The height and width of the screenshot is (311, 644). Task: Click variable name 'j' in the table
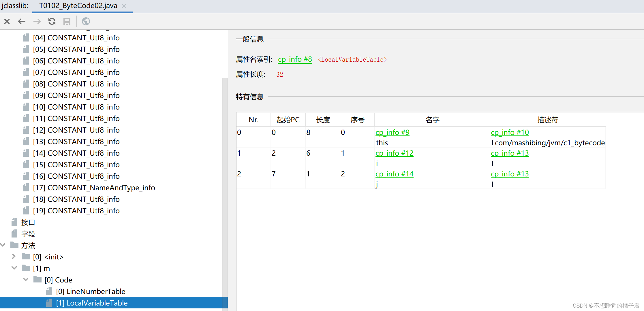tap(377, 184)
